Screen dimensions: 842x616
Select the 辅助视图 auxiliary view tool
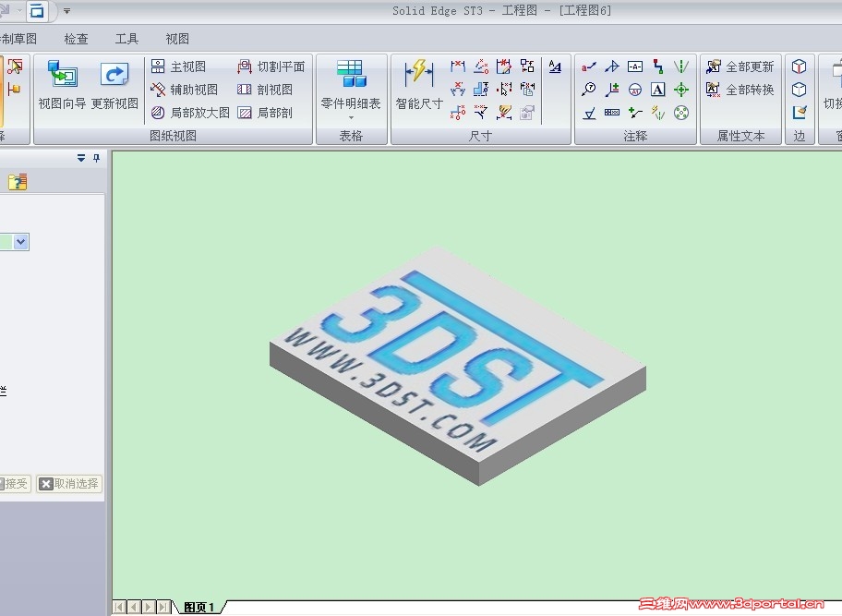(x=185, y=90)
